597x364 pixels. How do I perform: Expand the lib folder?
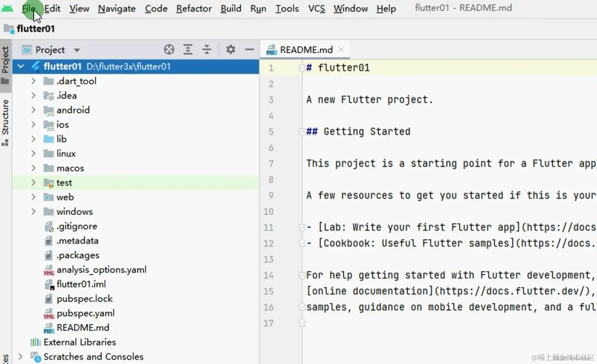(x=34, y=139)
